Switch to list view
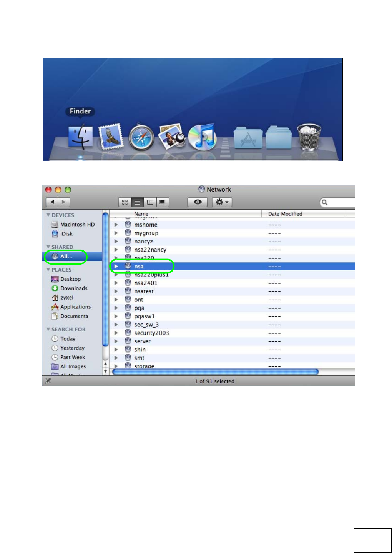The height and width of the screenshot is (553, 392). (x=138, y=202)
